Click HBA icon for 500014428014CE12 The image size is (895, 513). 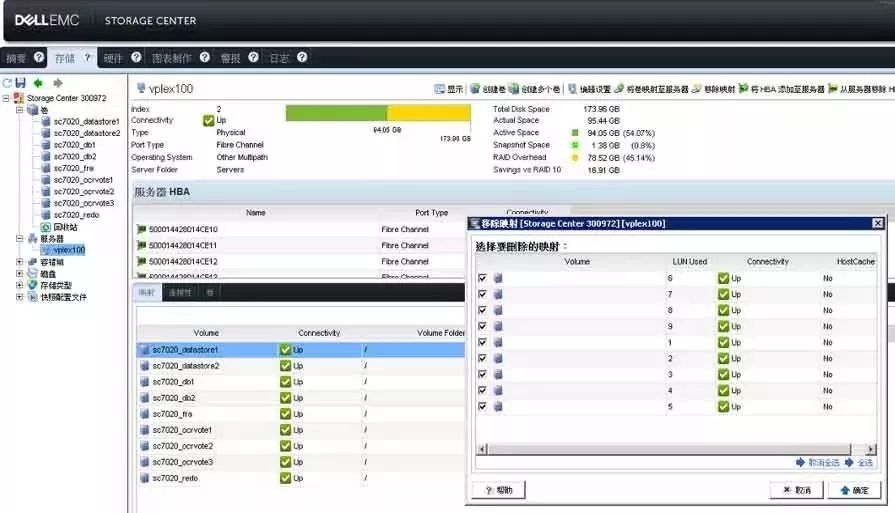pyautogui.click(x=142, y=261)
